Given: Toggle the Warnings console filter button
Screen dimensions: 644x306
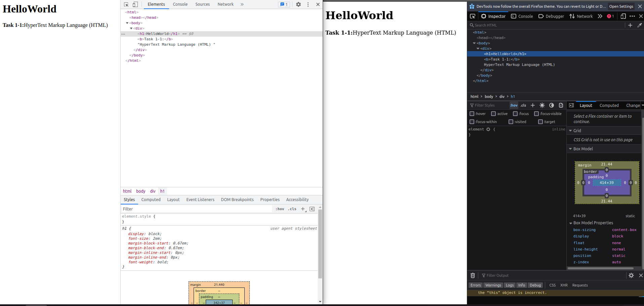Looking at the screenshot, I should [493, 285].
